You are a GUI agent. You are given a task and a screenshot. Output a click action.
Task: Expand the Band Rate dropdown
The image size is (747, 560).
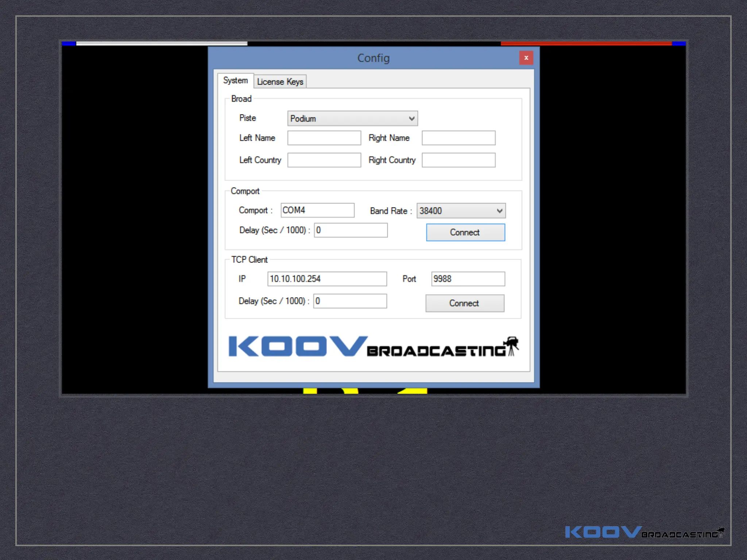click(x=461, y=211)
